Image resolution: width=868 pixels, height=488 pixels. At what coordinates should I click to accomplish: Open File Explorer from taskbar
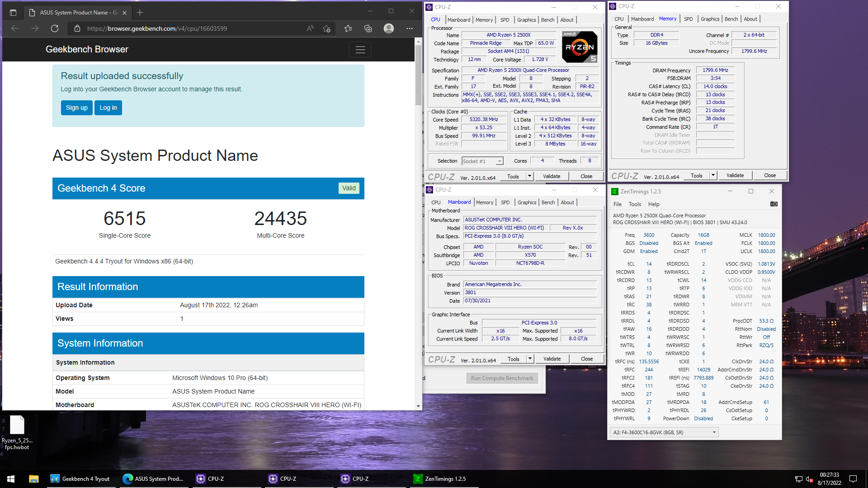[x=33, y=479]
